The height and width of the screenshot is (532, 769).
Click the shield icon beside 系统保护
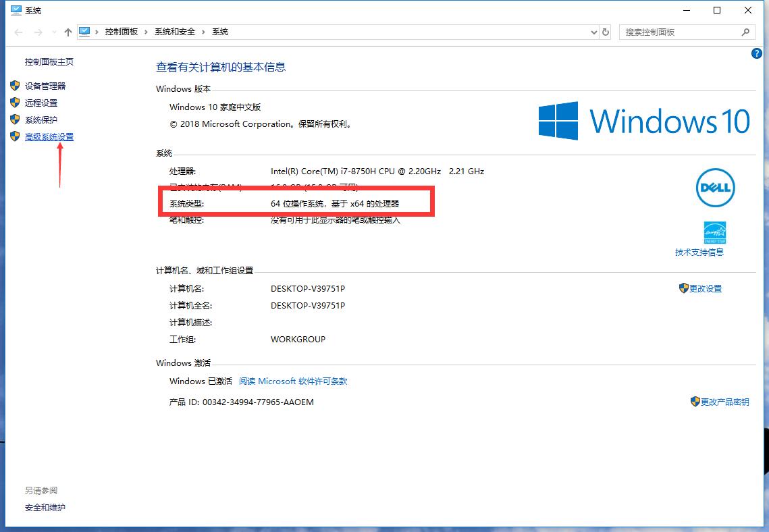[x=15, y=119]
